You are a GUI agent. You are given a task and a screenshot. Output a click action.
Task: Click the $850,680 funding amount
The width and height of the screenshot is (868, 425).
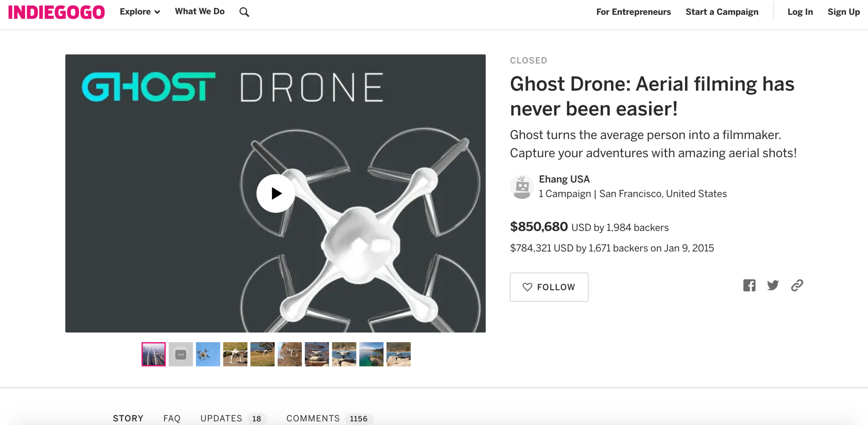click(x=539, y=227)
